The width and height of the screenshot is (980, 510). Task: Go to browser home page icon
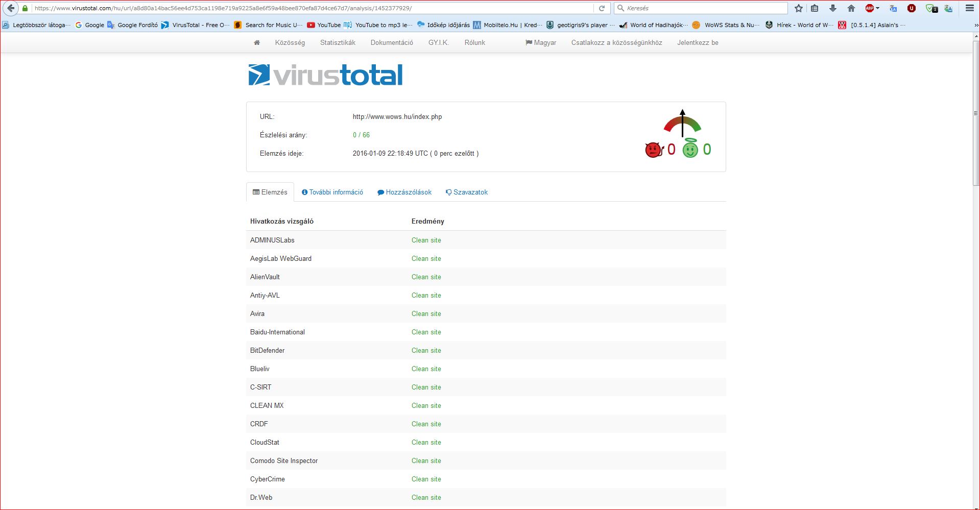[851, 8]
